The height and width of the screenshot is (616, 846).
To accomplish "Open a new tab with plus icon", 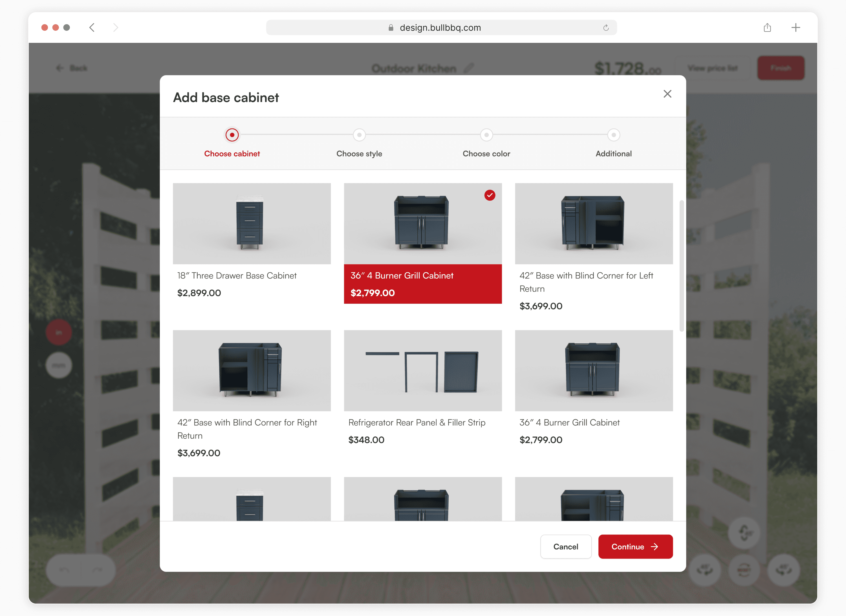I will [795, 28].
